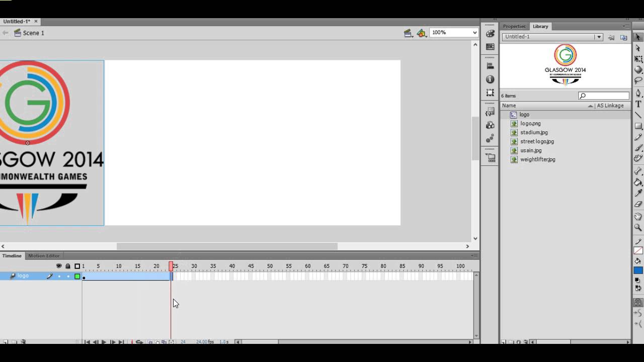Screen dimensions: 644x362
Task: Select the Pencil tool
Action: 638,137
